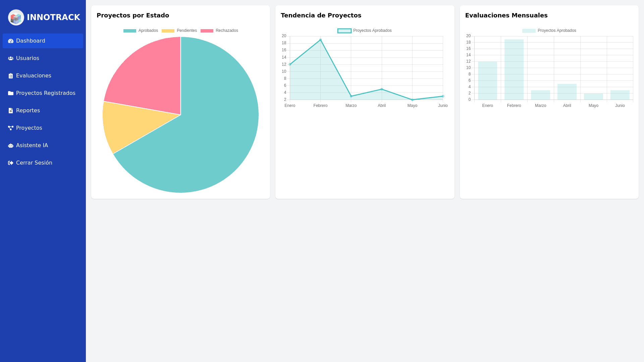Click the Cerrar Sesión exit icon
The height and width of the screenshot is (362, 644).
[11, 163]
